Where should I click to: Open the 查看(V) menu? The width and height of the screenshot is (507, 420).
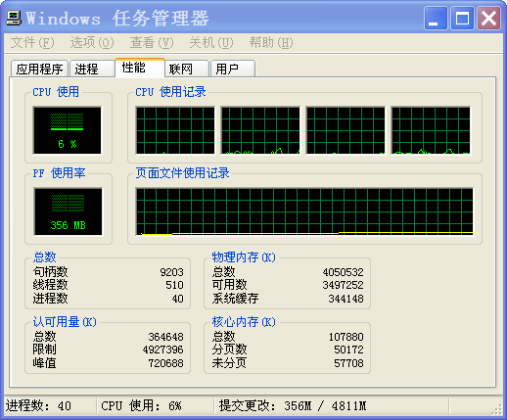[152, 42]
